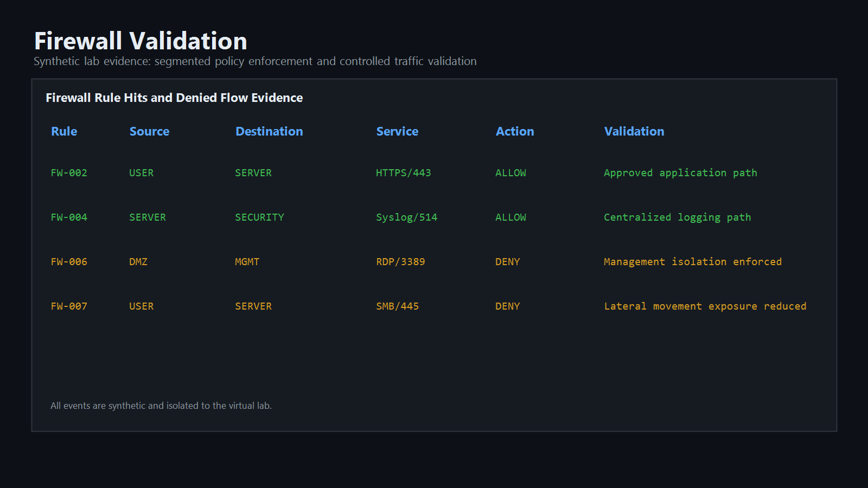This screenshot has height=488, width=868.
Task: Click the 'Firewall Validation' title
Action: [141, 41]
